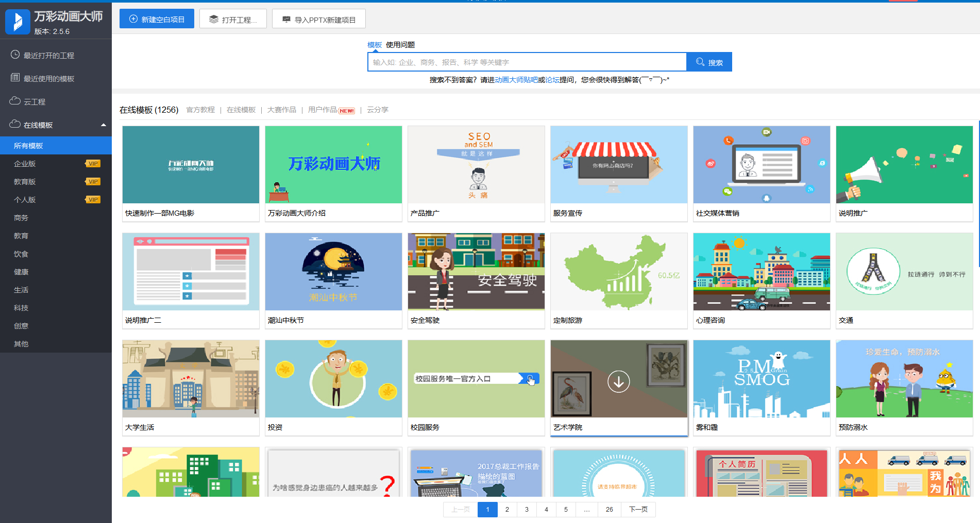Click the 万彩动画大师 app logo icon
Screen dimensions: 980x523
click(18, 22)
